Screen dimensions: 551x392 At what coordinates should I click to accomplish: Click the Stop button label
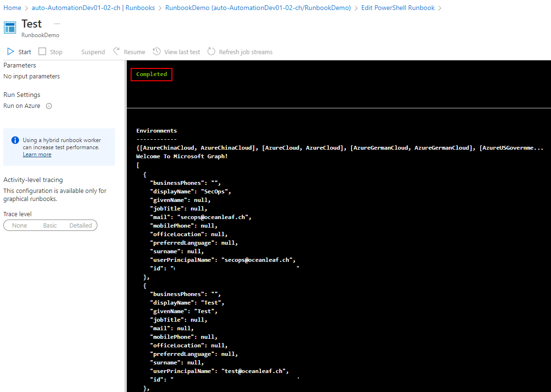(x=56, y=52)
